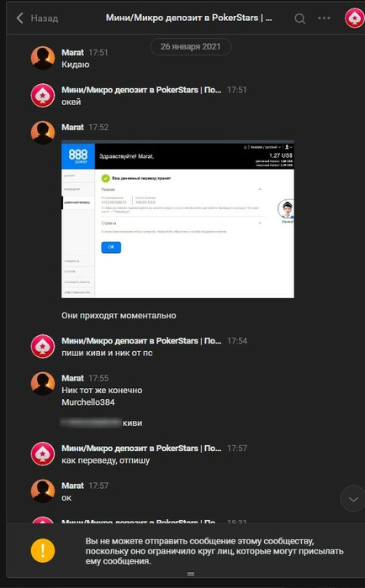Open the three-dots chat options menu

pos(324,18)
